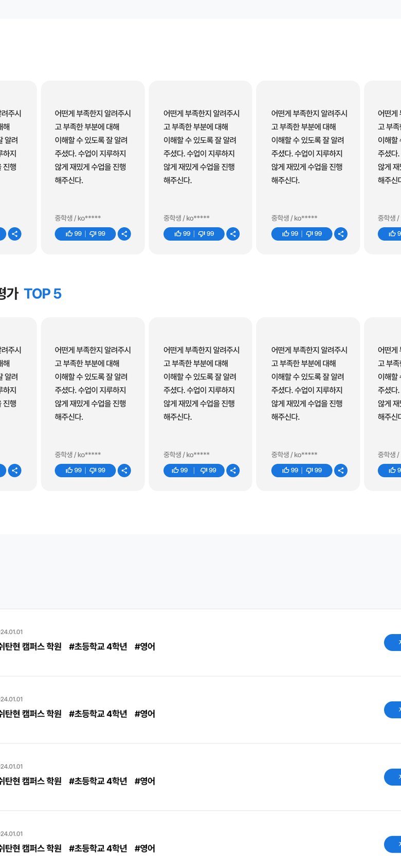Open 캠퍼스 학원 title in the first list row

coord(31,646)
